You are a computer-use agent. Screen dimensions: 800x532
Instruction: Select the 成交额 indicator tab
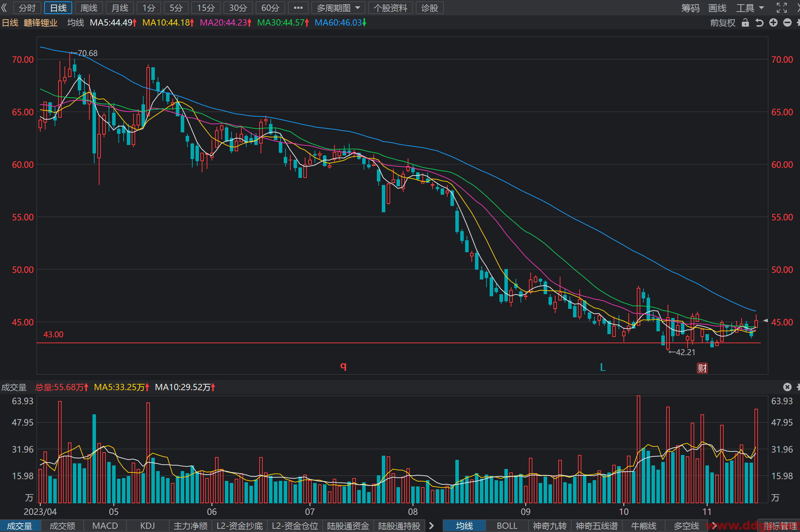point(62,526)
